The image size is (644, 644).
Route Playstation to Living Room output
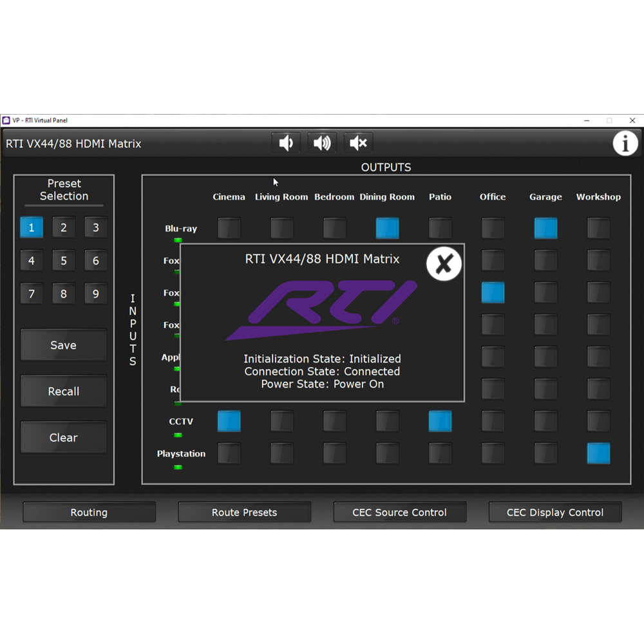click(x=281, y=453)
